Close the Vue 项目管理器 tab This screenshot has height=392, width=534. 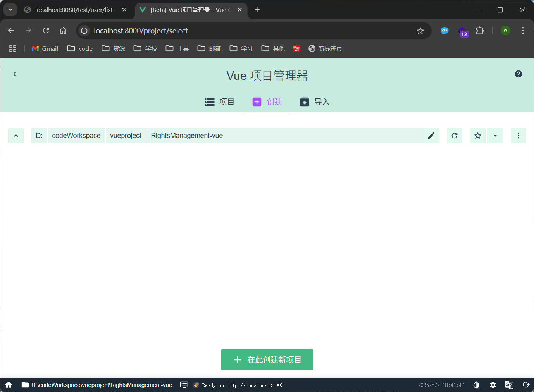point(239,10)
